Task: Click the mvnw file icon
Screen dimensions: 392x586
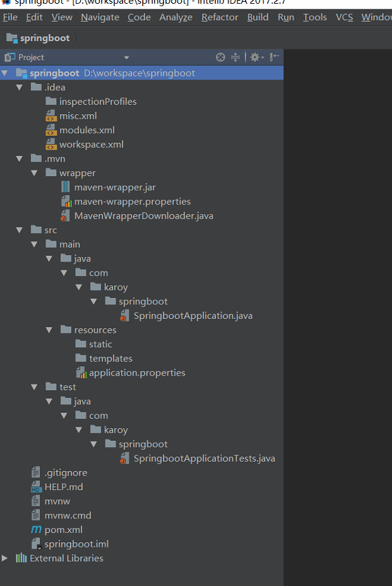Action: (35, 501)
